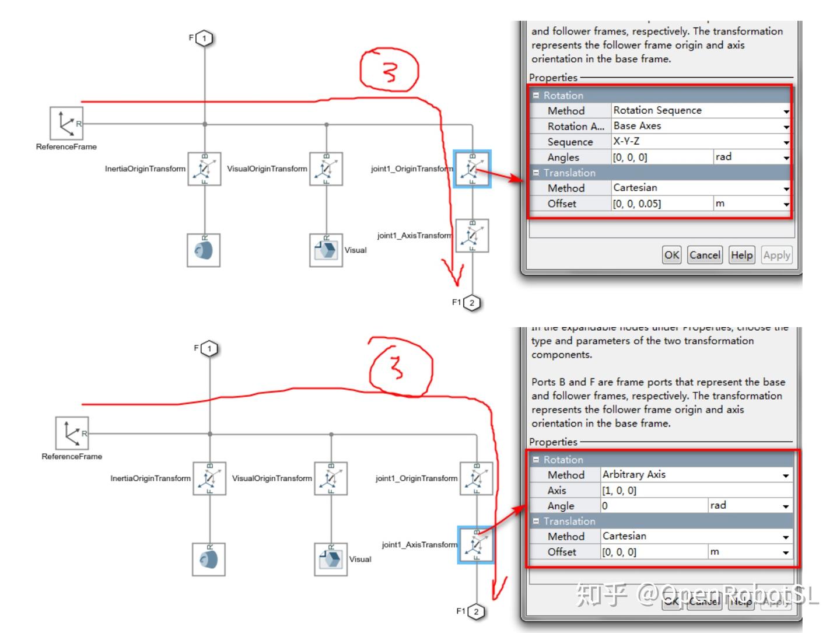Collapse the Rotation section in lower dialog
The height and width of the screenshot is (633, 840).
[536, 460]
